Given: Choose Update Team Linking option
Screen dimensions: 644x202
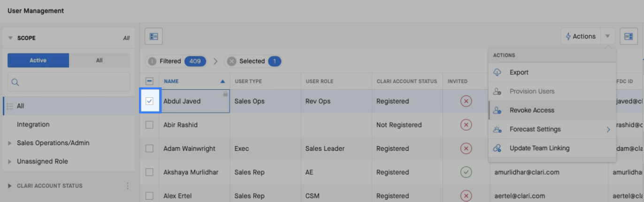Looking at the screenshot, I should [x=552, y=148].
